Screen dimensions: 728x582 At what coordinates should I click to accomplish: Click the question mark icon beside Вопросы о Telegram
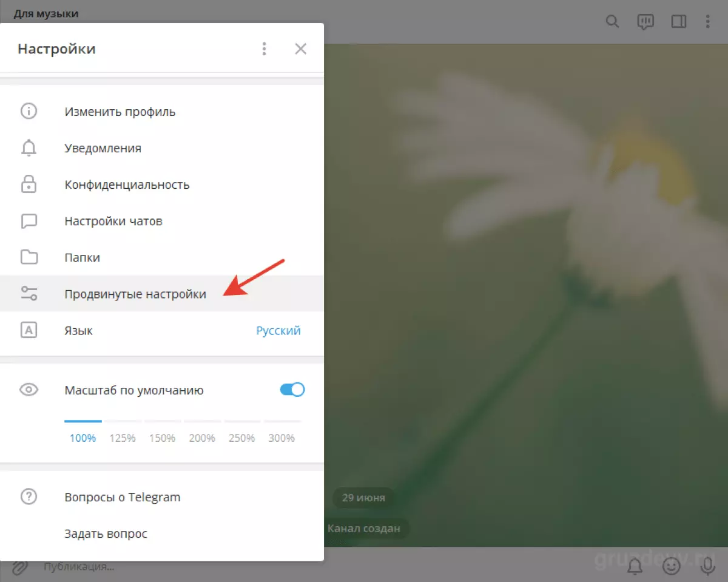point(29,497)
